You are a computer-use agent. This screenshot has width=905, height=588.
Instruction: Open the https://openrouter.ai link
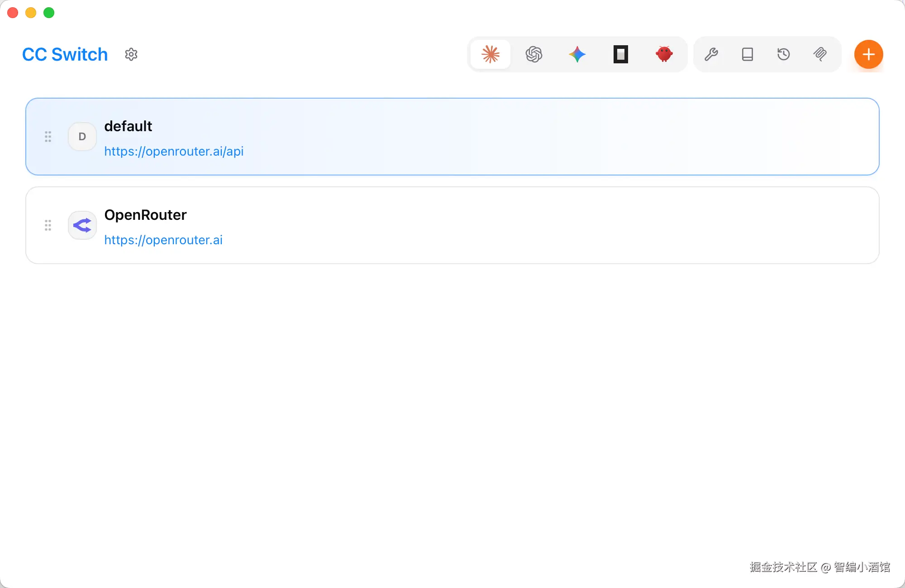(x=163, y=240)
